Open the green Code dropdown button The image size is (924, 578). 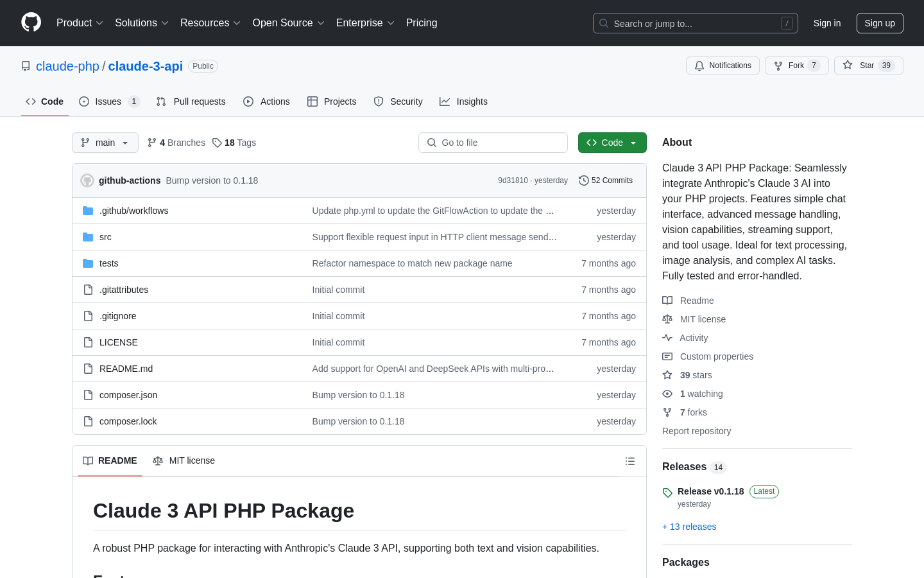[x=612, y=143]
